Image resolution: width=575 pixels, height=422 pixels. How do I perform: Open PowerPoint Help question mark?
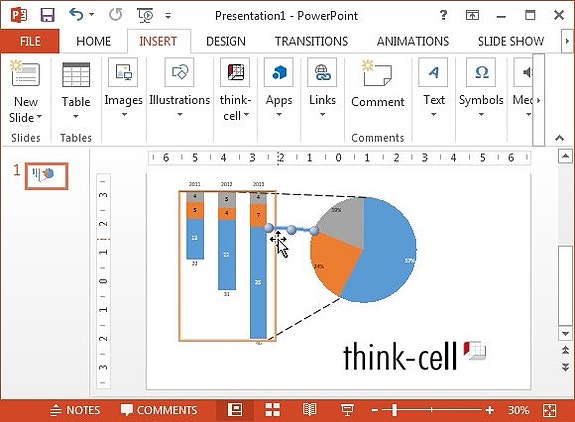pyautogui.click(x=443, y=15)
